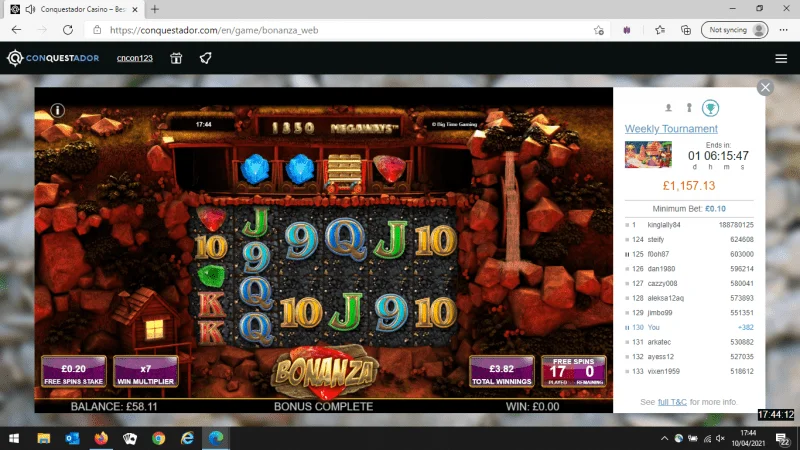800x450 pixels.
Task: Click the red gem in the cart
Action: pyautogui.click(x=389, y=169)
